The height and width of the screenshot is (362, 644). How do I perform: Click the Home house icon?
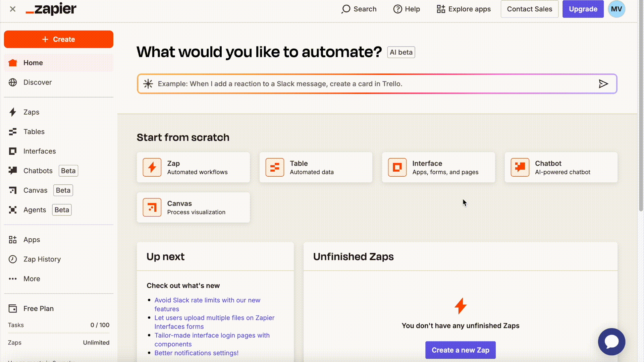(x=13, y=63)
